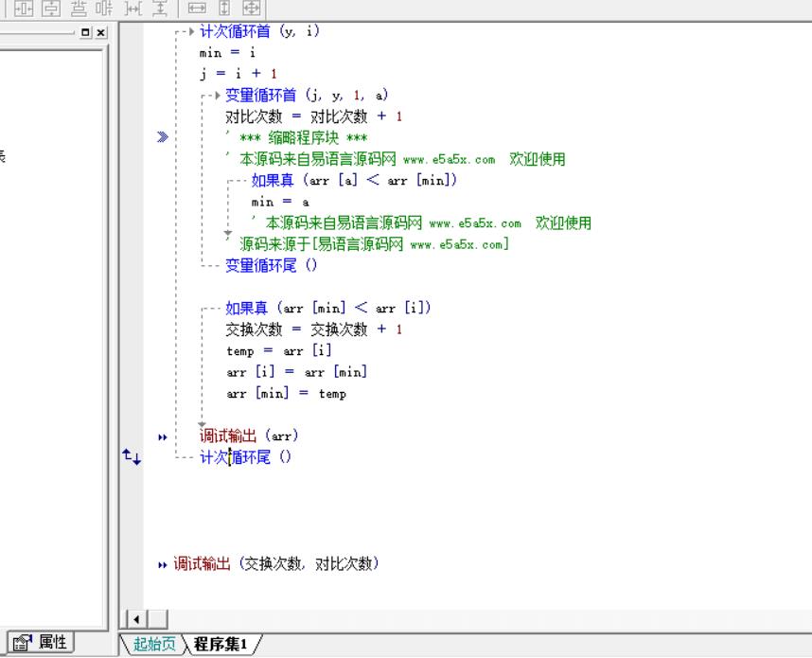
Task: Click the up-down swap arrows gutter icon
Action: (132, 457)
